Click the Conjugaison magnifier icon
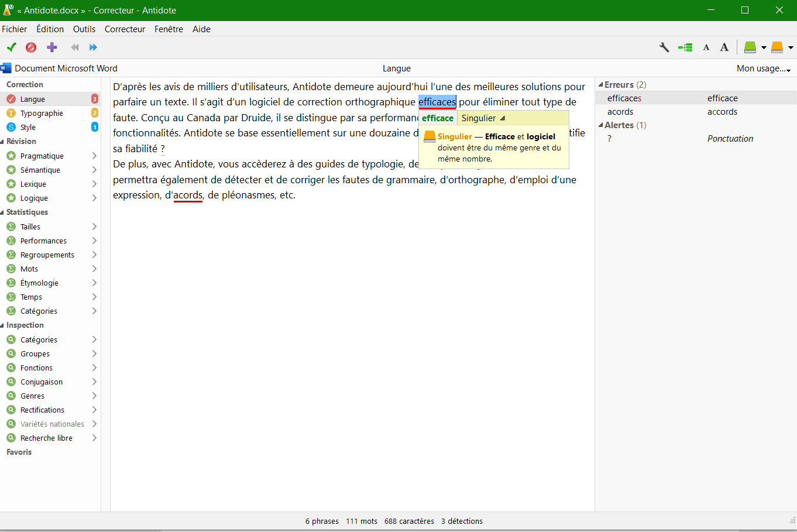 coord(11,382)
